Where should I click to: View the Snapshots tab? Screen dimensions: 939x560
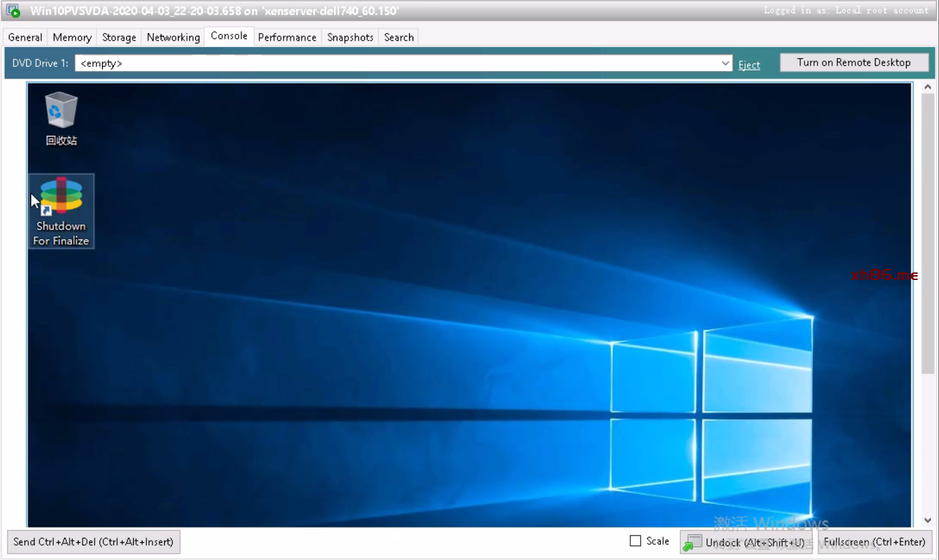pyautogui.click(x=350, y=37)
